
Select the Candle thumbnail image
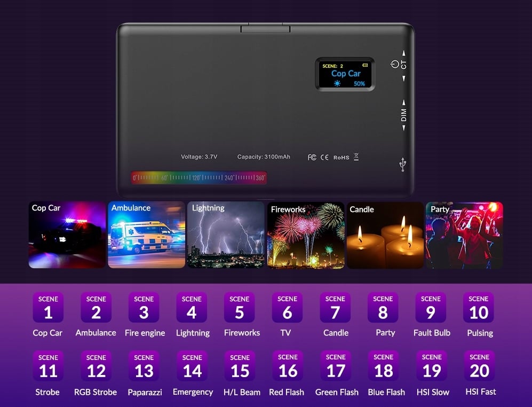[x=385, y=235]
